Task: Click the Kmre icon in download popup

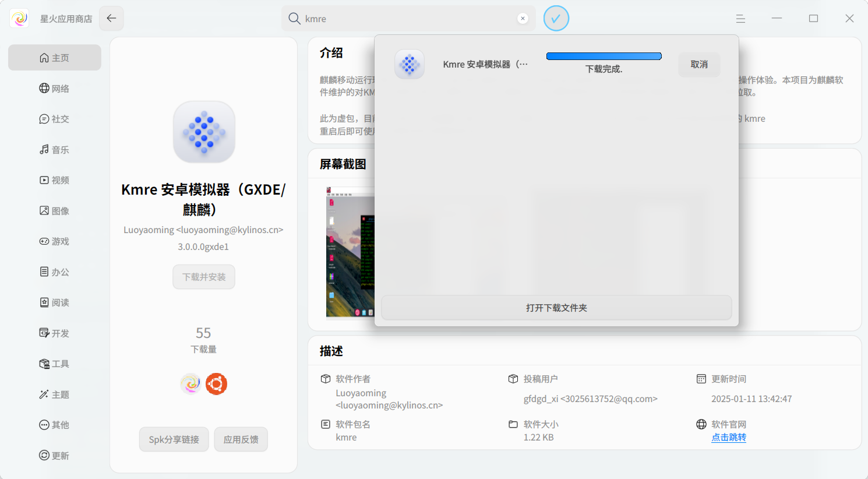Action: pyautogui.click(x=410, y=64)
